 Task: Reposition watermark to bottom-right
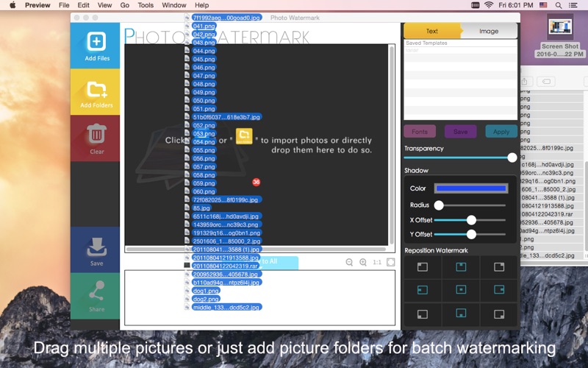[499, 314]
